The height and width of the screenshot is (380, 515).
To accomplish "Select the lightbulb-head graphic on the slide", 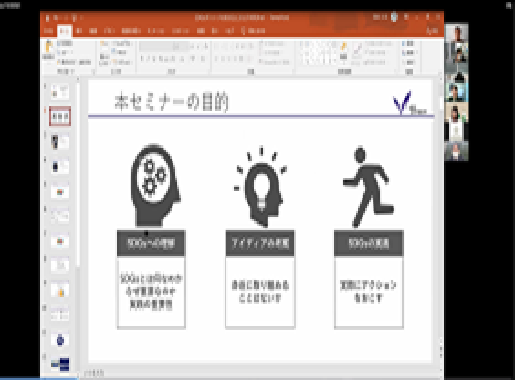I will tap(261, 187).
